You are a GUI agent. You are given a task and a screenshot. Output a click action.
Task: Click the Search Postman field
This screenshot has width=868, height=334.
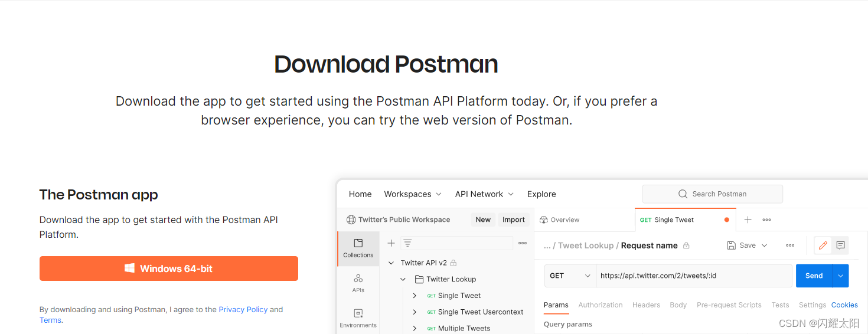pos(712,194)
